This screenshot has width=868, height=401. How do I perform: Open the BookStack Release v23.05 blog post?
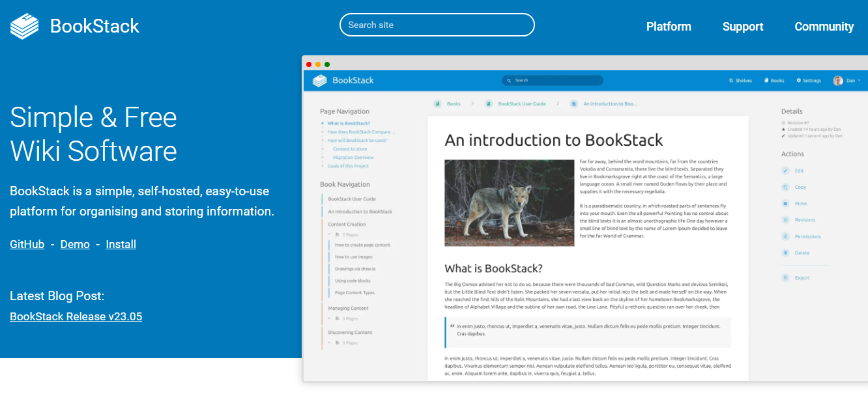click(76, 316)
